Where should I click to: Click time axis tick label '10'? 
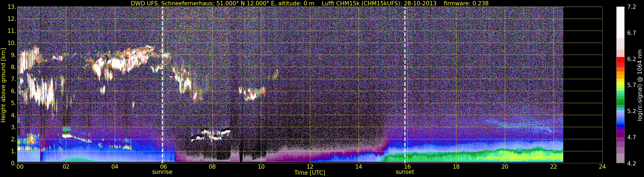coord(261,167)
